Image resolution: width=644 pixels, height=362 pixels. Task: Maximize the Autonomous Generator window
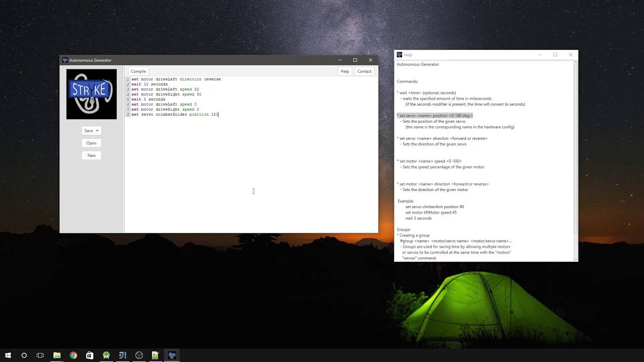click(x=355, y=60)
